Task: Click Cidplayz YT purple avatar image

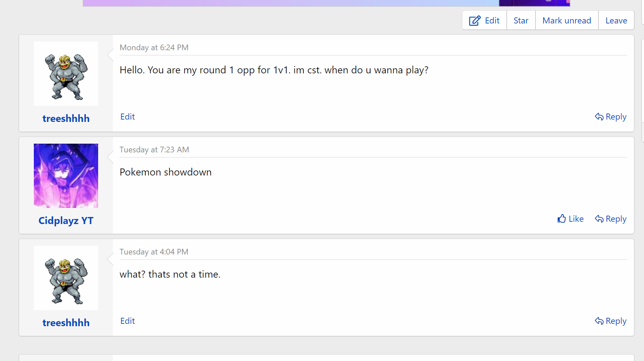Action: tap(66, 176)
